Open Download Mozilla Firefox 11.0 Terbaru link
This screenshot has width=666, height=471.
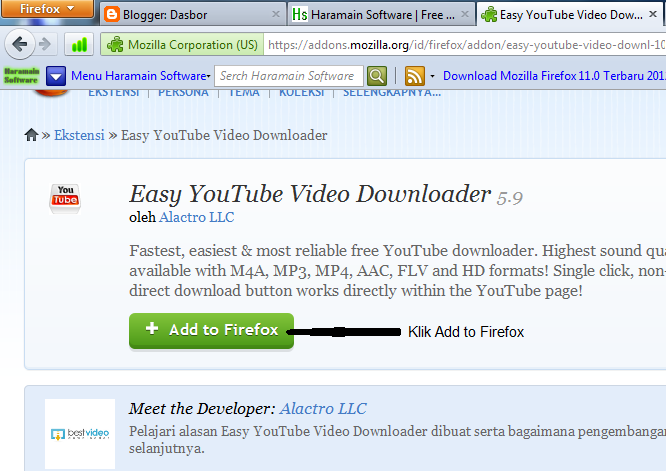click(554, 76)
